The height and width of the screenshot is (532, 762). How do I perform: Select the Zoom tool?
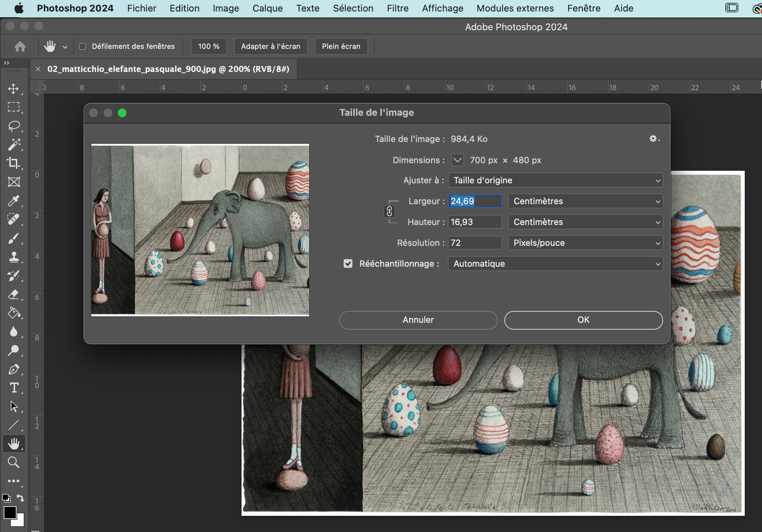tap(14, 462)
